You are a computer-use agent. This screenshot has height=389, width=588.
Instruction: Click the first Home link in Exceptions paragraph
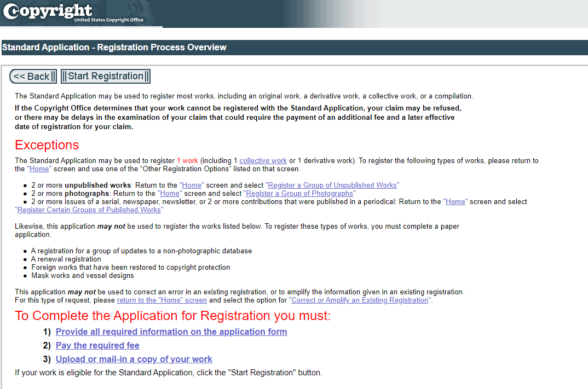click(x=39, y=168)
